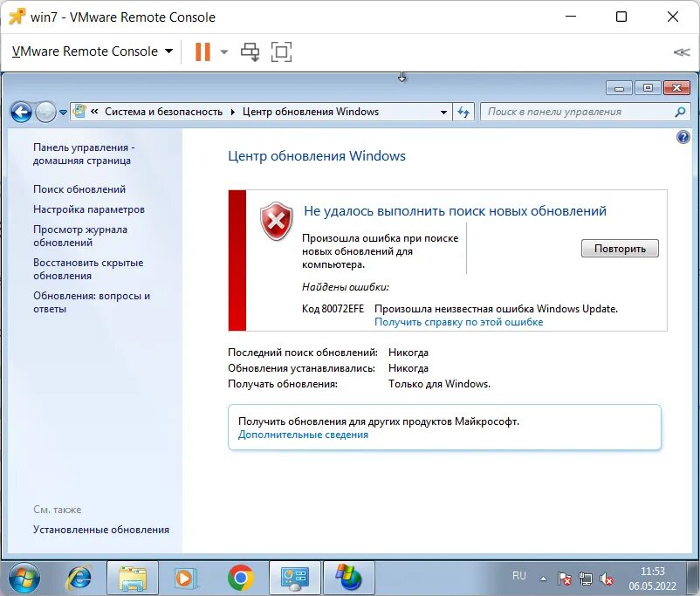
Task: Expand the arrow after Система и безопасность
Action: (x=232, y=112)
